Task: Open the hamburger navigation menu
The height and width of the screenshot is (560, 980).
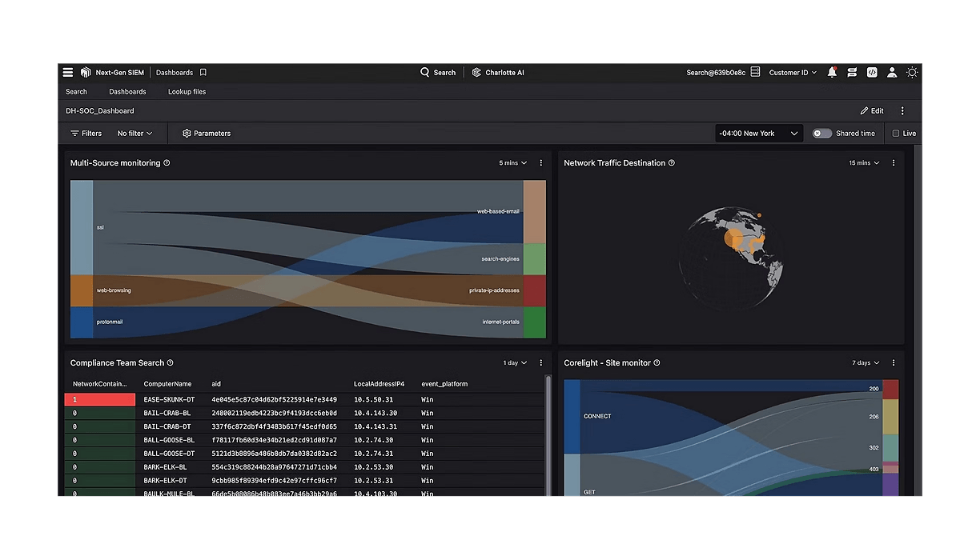Action: click(x=68, y=72)
